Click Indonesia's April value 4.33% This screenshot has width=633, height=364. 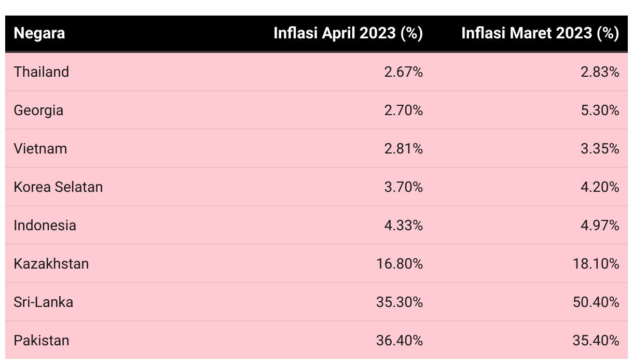click(x=404, y=225)
